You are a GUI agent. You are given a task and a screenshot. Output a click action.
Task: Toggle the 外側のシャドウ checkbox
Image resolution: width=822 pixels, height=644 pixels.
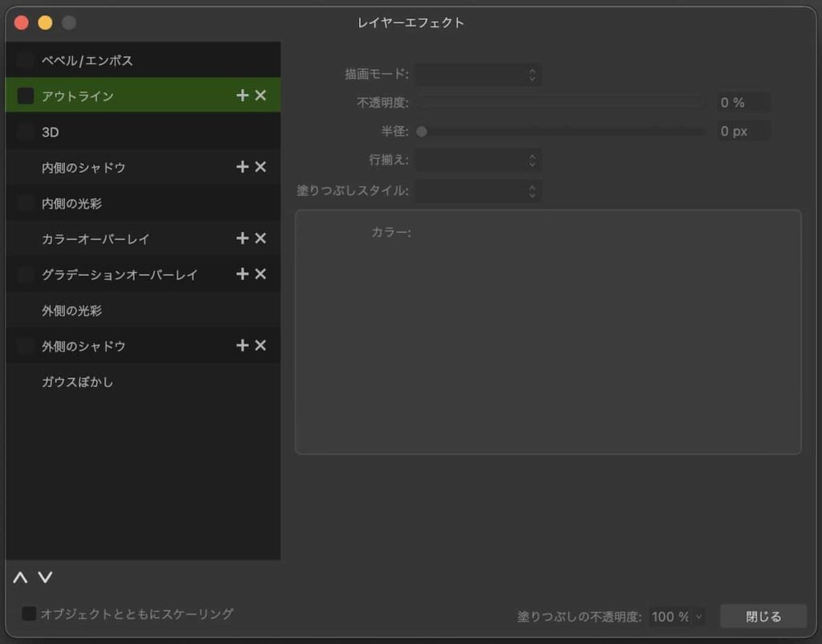[25, 345]
